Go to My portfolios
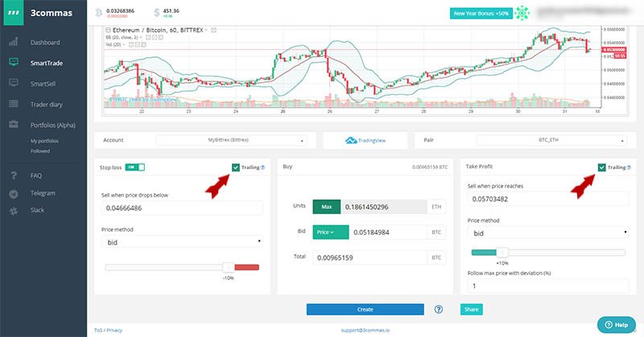 [44, 141]
